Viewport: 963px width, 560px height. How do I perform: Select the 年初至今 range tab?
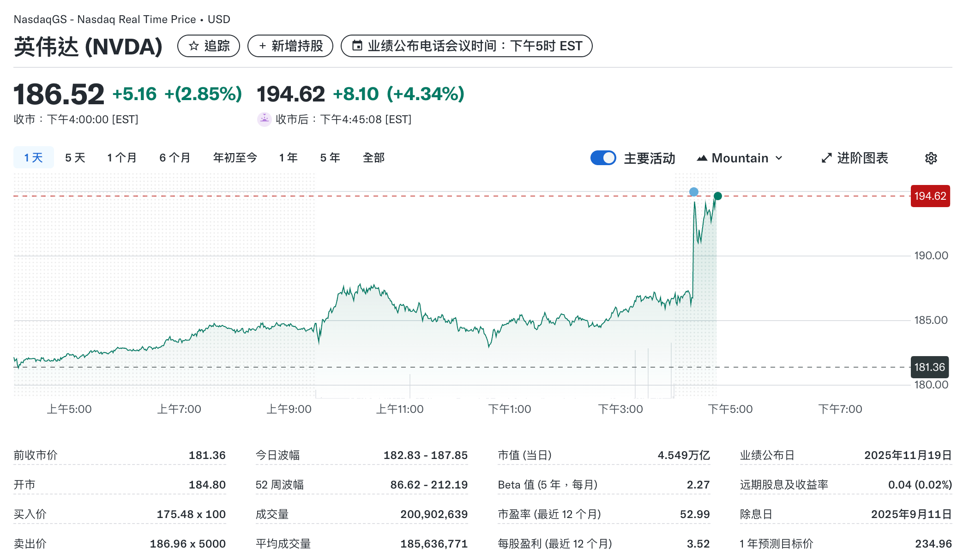point(235,157)
